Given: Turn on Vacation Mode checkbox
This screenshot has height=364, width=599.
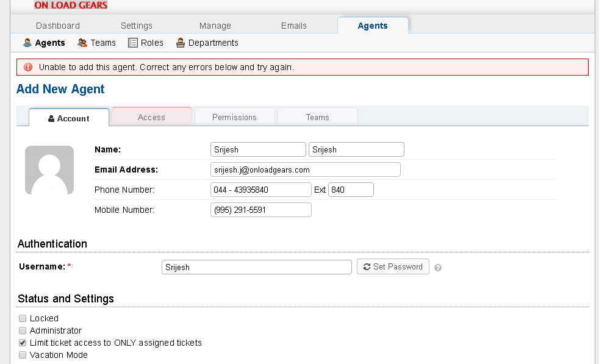Looking at the screenshot, I should click(23, 355).
